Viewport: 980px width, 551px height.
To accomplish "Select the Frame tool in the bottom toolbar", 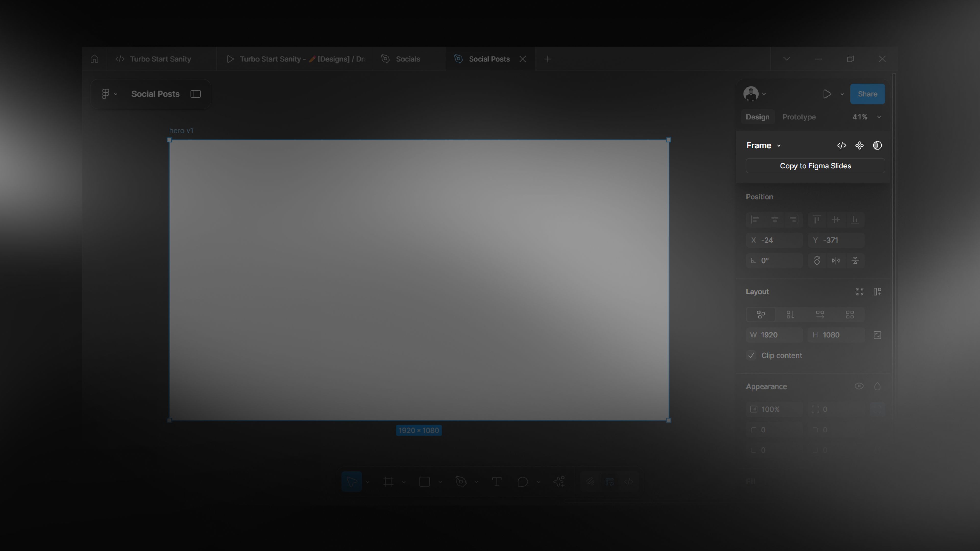I will [x=388, y=482].
